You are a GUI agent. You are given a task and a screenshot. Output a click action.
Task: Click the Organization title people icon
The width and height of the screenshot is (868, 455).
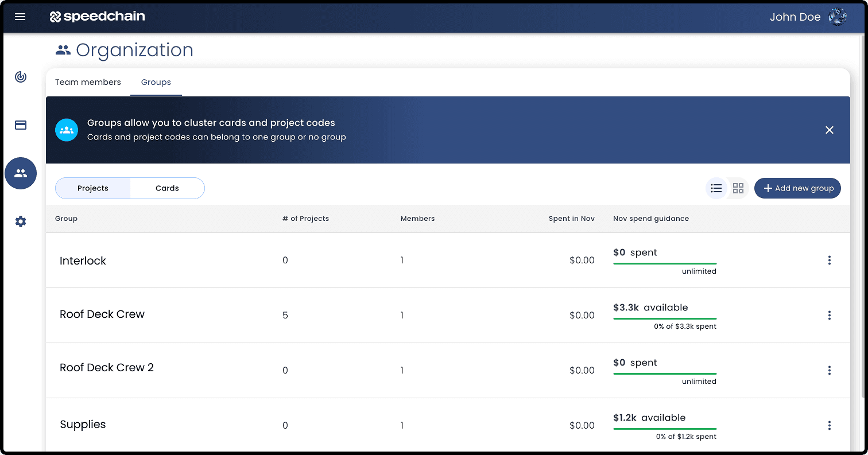tap(63, 50)
